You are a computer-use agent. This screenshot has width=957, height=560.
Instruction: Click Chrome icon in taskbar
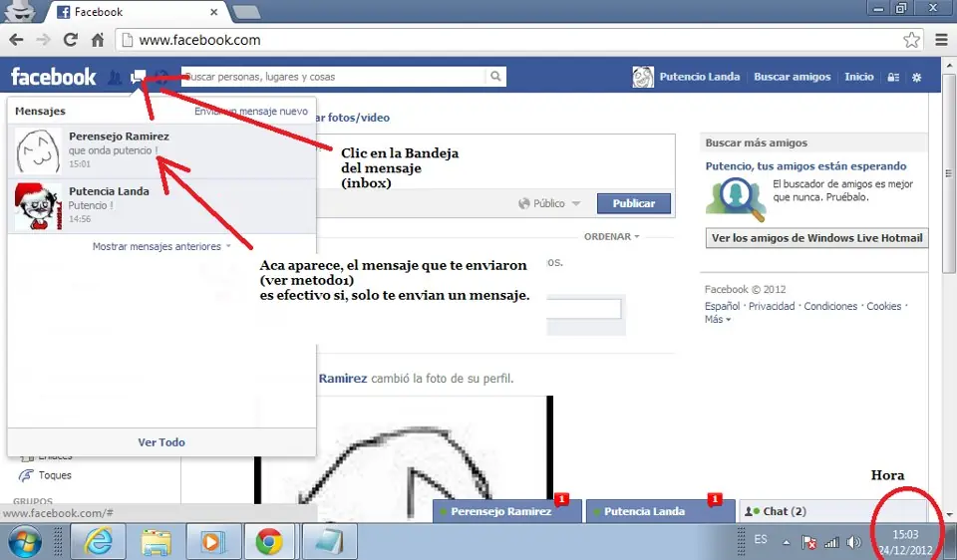tap(269, 542)
